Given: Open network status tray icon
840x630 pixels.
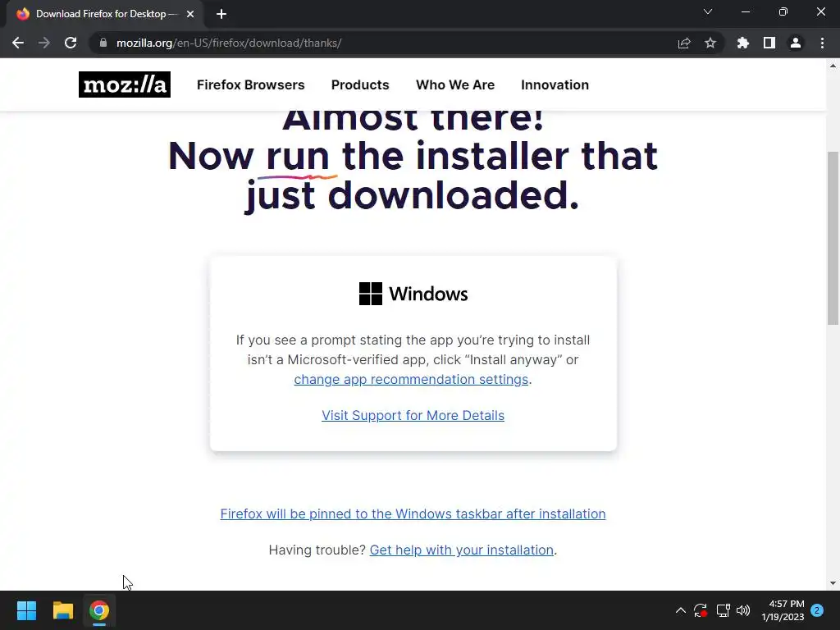Looking at the screenshot, I should (x=724, y=610).
